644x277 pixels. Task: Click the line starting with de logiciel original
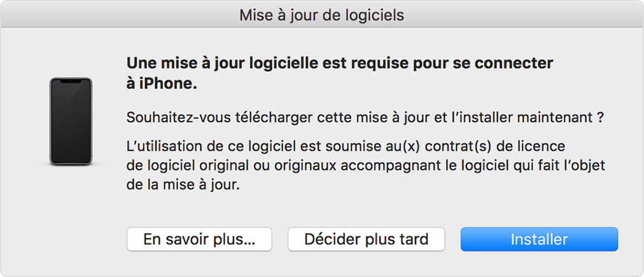click(x=365, y=165)
